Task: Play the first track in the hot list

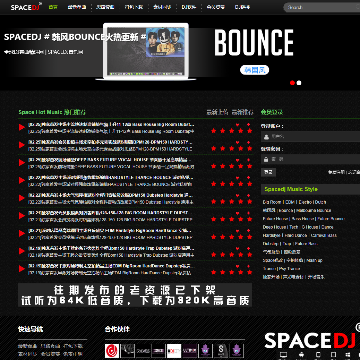Action: (22, 127)
